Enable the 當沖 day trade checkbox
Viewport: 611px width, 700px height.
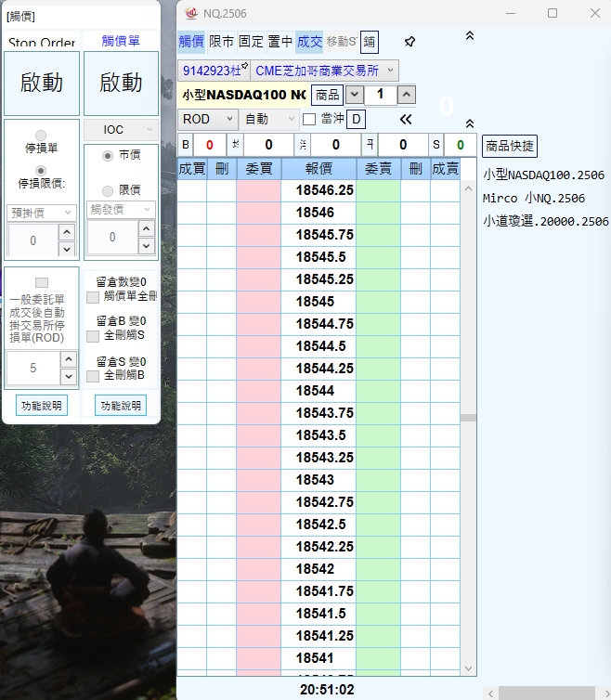(x=309, y=120)
